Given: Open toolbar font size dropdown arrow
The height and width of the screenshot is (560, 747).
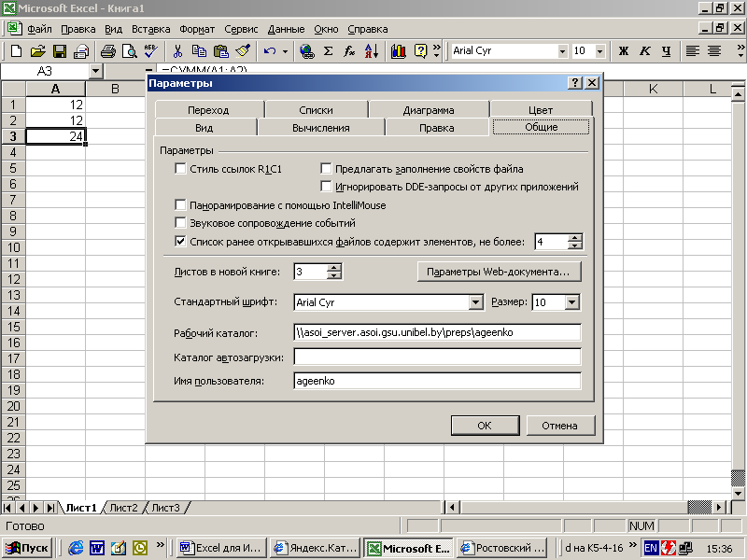Looking at the screenshot, I should pyautogui.click(x=600, y=51).
